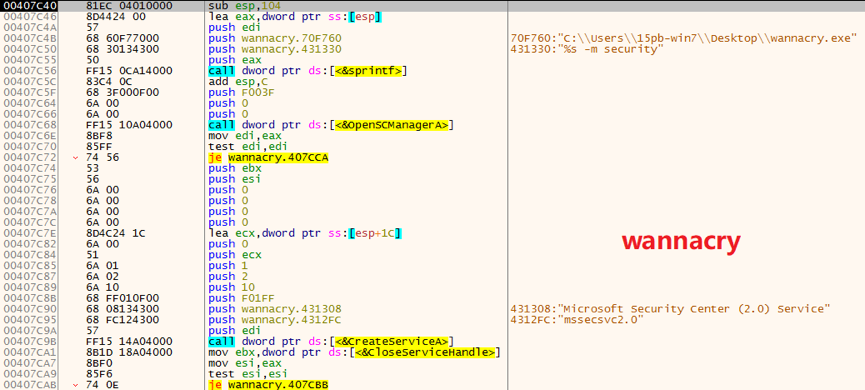Click the comment with the wannacry.exe Desktop path
Viewport: 865px width, 390px height.
[685, 39]
